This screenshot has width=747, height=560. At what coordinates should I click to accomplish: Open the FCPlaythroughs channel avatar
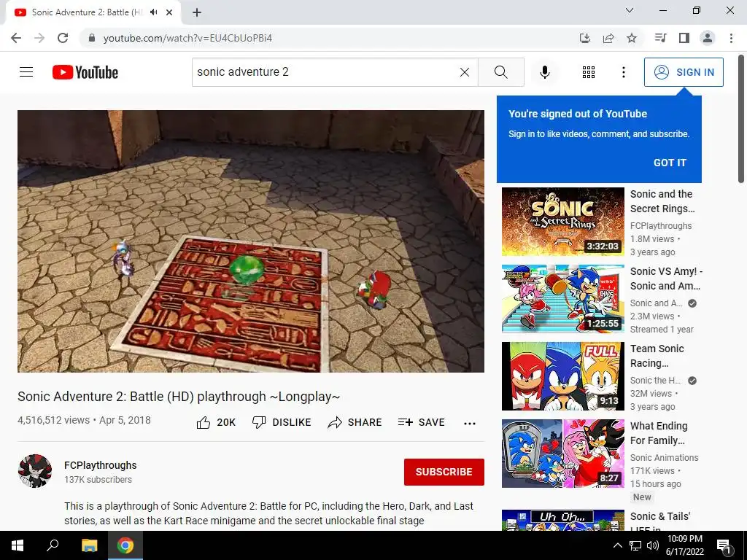click(x=35, y=471)
